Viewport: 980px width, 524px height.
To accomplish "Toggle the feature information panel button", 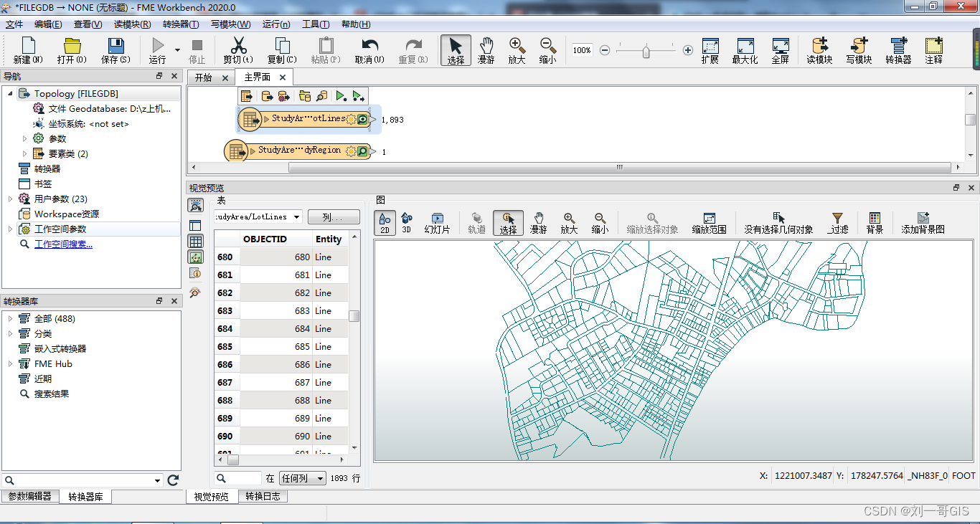I will pyautogui.click(x=195, y=272).
